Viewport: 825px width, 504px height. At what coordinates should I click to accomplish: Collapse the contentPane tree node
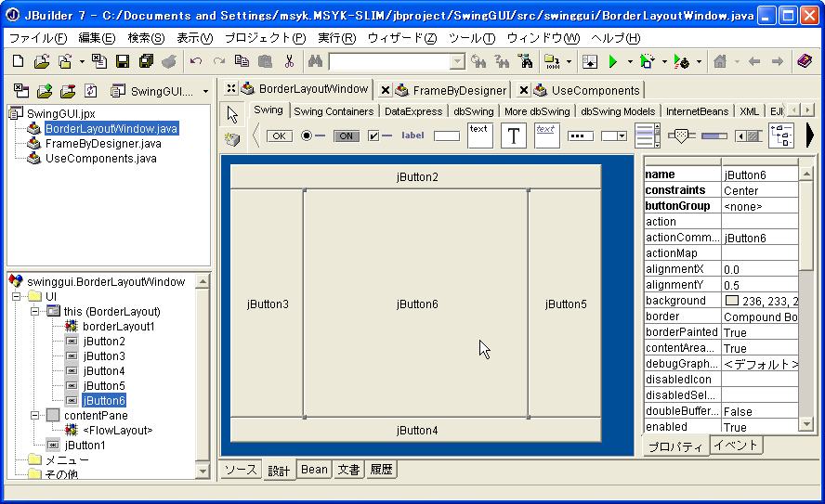click(x=35, y=416)
